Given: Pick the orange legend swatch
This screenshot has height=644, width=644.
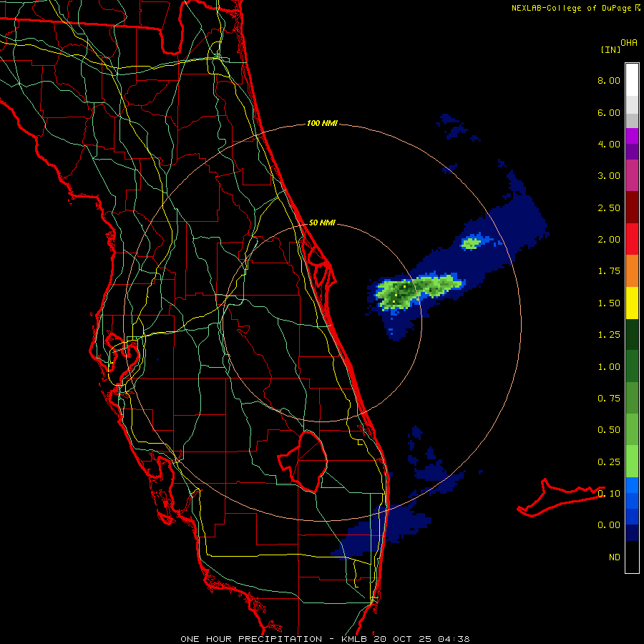Looking at the screenshot, I should pos(632,271).
